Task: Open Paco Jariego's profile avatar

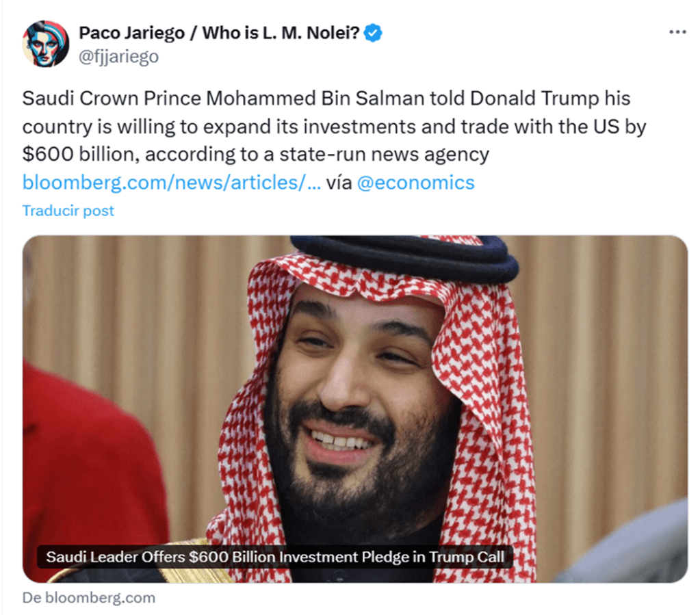Action: (46, 44)
